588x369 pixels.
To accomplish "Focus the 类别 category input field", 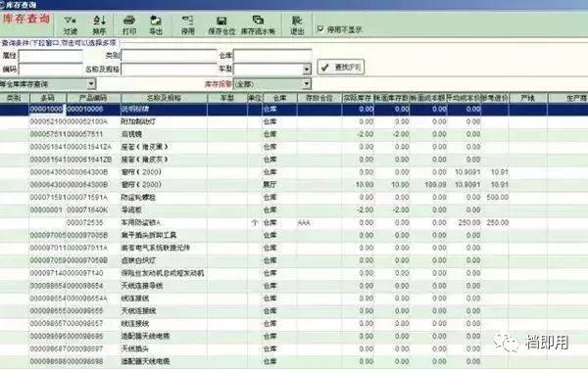I will 169,56.
